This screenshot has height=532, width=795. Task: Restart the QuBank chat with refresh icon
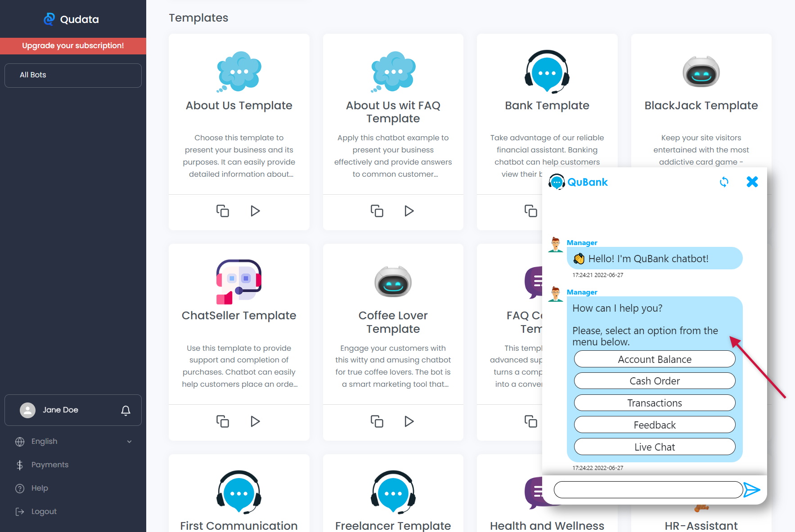click(x=724, y=182)
